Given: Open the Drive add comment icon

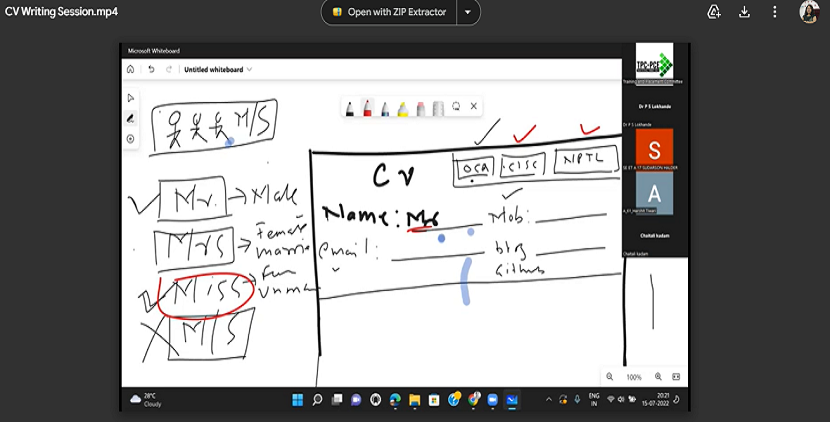Looking at the screenshot, I should [714, 12].
